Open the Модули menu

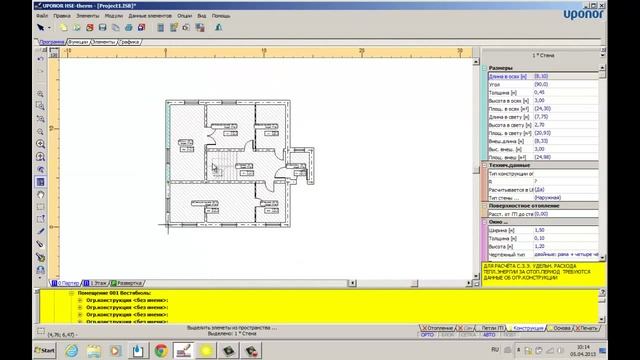[x=114, y=16]
